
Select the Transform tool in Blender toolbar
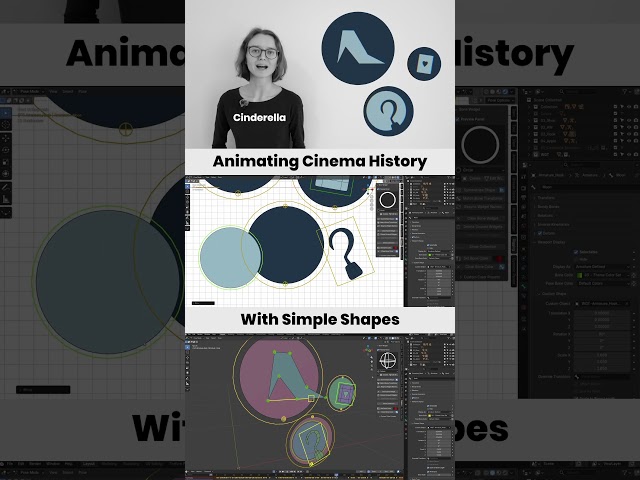coord(6,174)
